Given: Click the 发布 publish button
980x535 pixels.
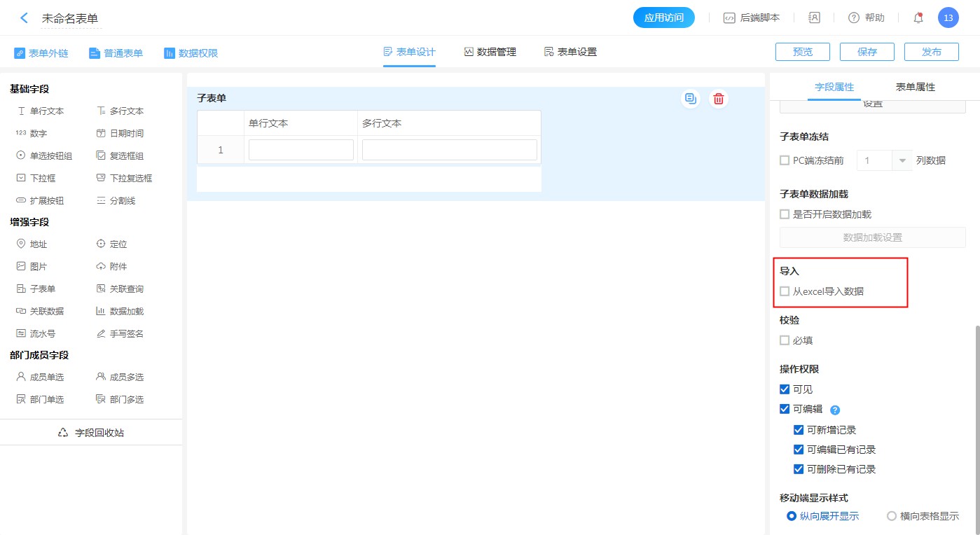Looking at the screenshot, I should coord(931,52).
